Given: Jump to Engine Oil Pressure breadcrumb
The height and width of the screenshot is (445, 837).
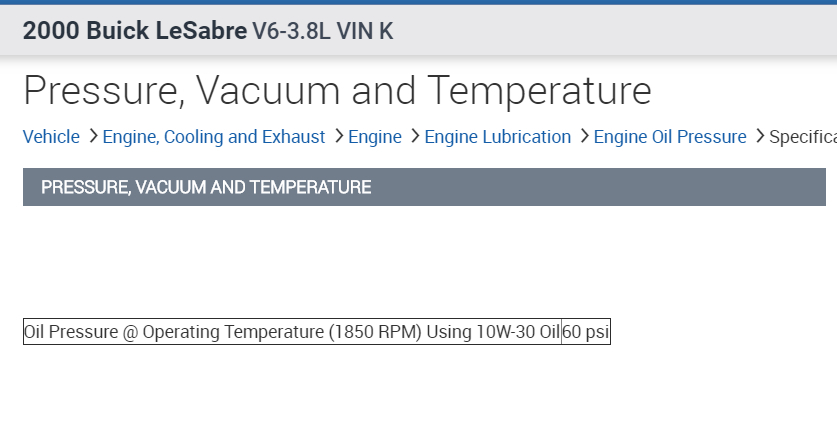Looking at the screenshot, I should 670,137.
